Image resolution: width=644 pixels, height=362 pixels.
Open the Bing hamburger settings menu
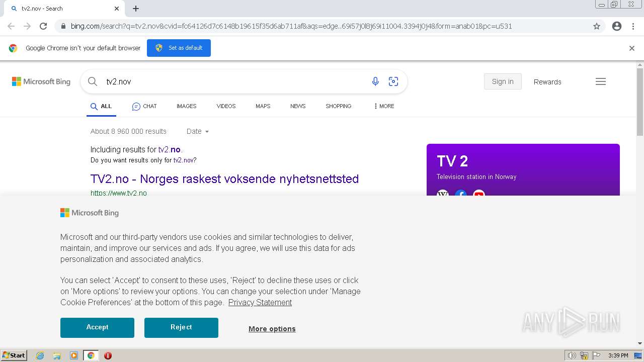pyautogui.click(x=601, y=81)
